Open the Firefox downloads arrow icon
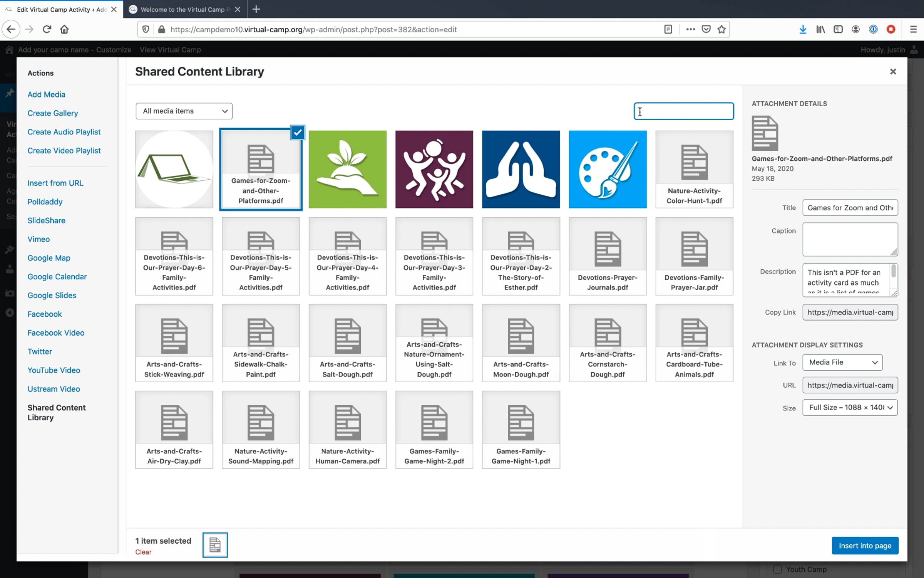924x578 pixels. (x=803, y=29)
